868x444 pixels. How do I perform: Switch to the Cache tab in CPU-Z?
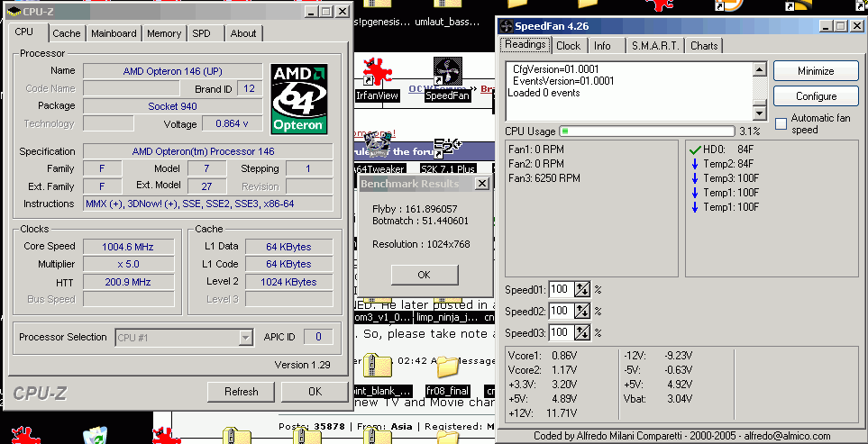tap(67, 33)
